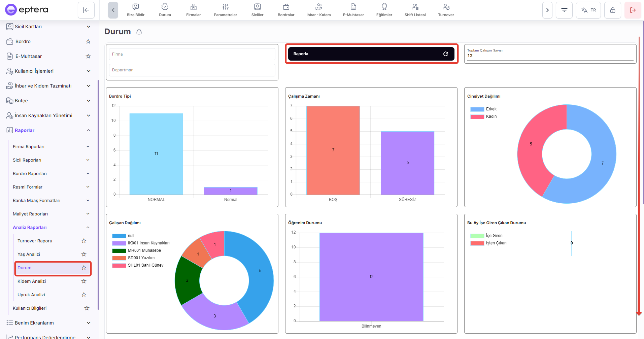Select Uyruk Analizi from sidebar

[x=31, y=295]
